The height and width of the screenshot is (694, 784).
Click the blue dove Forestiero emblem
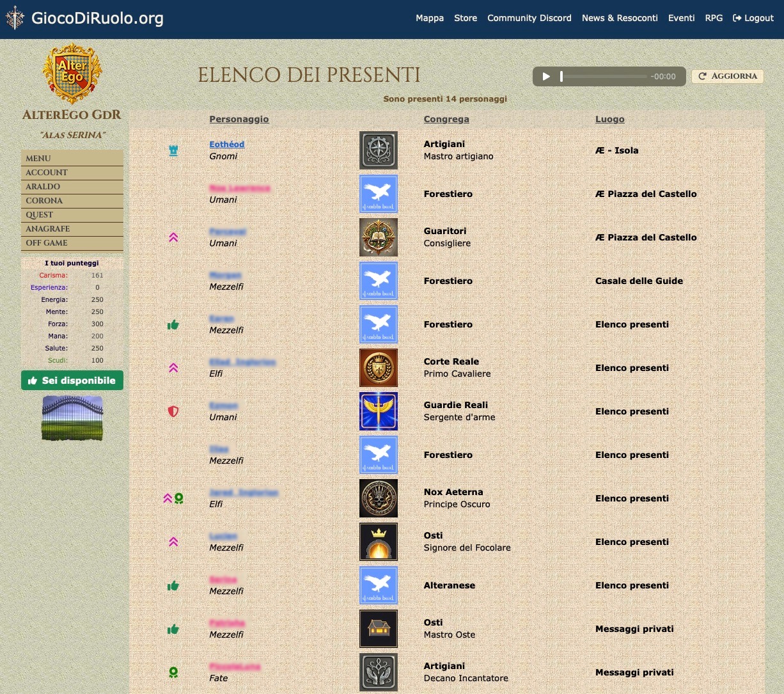(378, 194)
